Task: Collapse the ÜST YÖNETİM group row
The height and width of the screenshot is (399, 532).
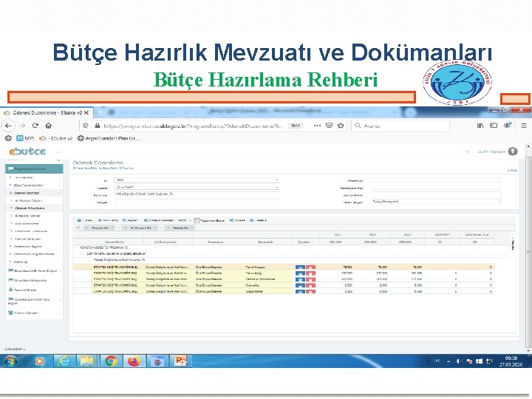Action: click(x=83, y=253)
